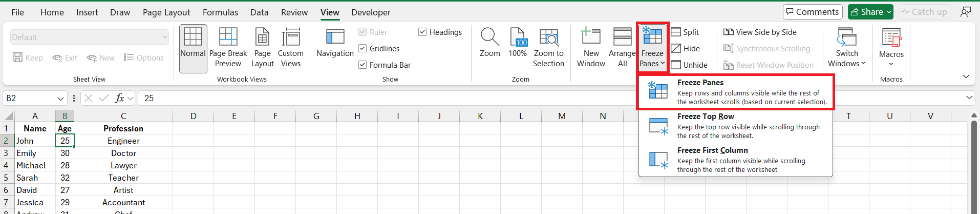This screenshot has height=214, width=980.
Task: Click cell containing Engineer
Action: (x=123, y=141)
